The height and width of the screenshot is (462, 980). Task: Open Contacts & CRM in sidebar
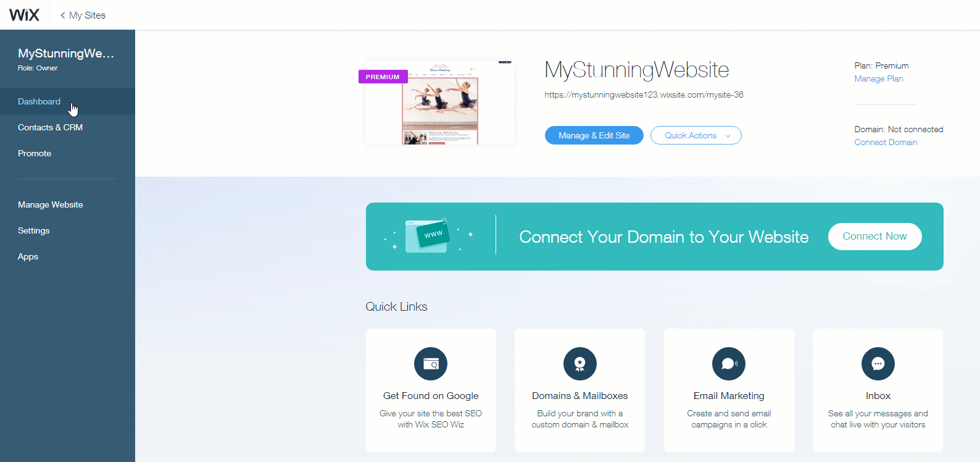pyautogui.click(x=50, y=127)
